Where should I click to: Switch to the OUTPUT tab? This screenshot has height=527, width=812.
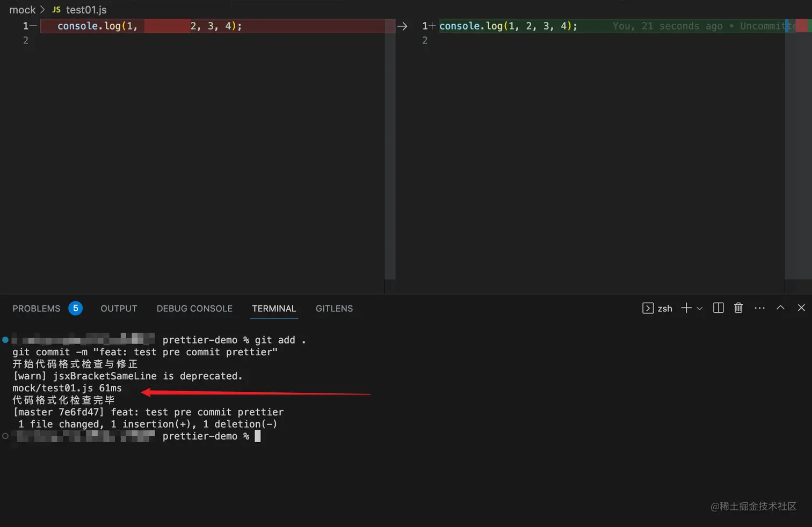(118, 308)
